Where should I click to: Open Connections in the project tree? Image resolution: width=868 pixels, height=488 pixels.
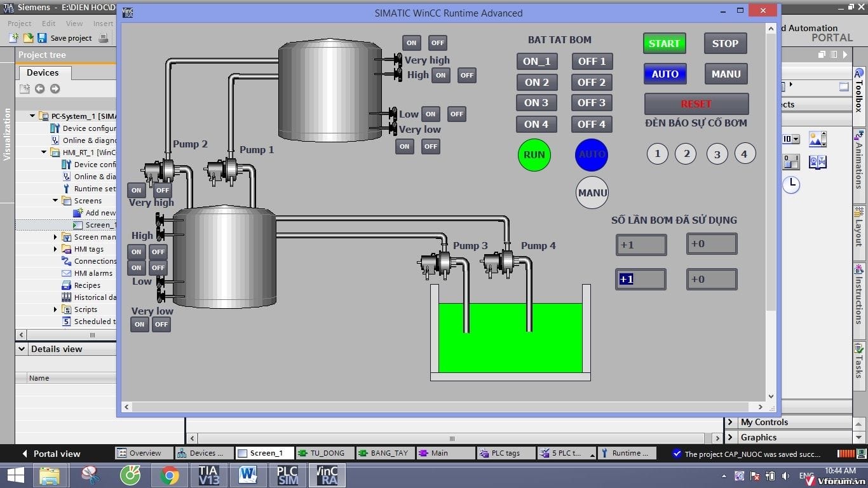pyautogui.click(x=95, y=261)
